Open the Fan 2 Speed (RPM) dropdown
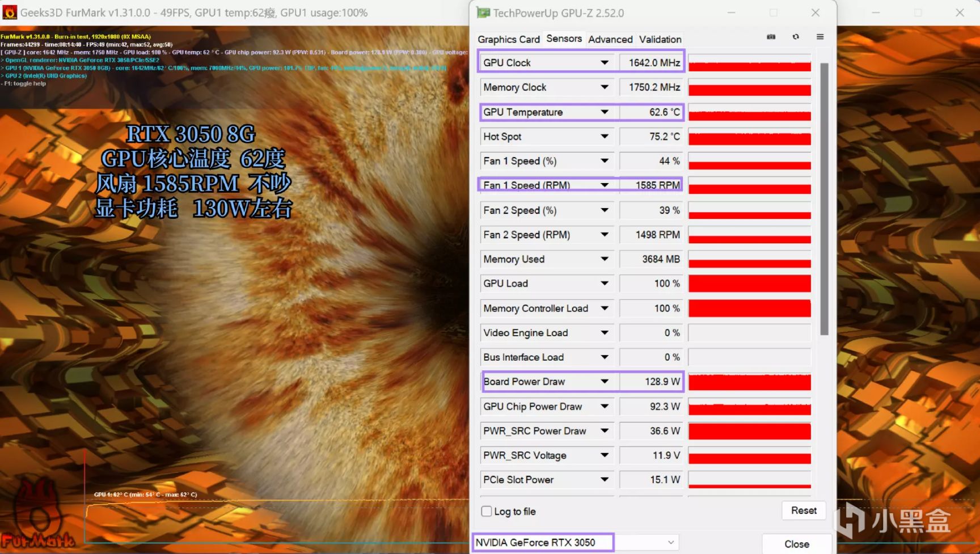The image size is (980, 554). tap(605, 234)
